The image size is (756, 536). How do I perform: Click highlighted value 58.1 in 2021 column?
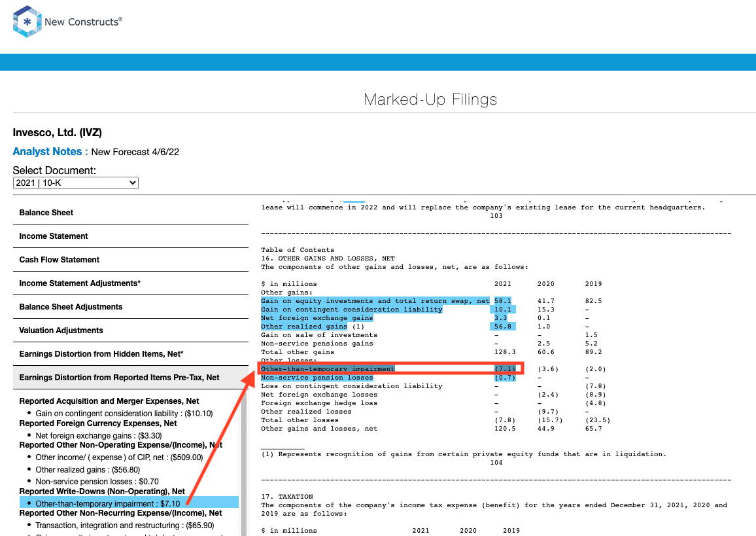pyautogui.click(x=502, y=301)
